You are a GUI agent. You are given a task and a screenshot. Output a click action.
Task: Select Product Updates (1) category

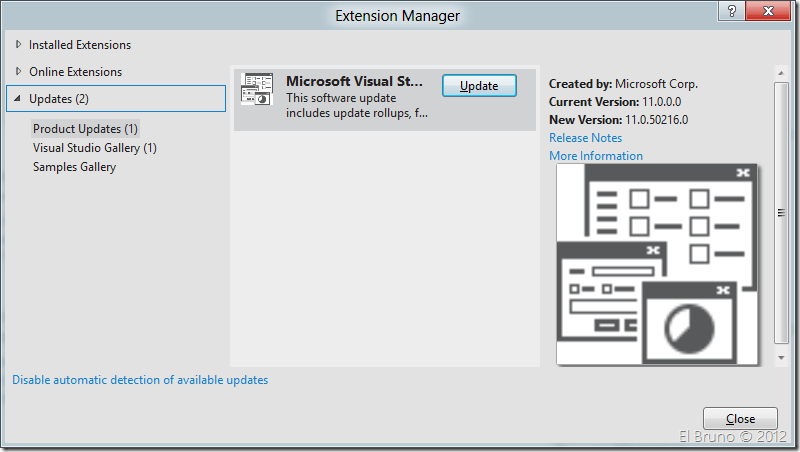click(x=85, y=129)
